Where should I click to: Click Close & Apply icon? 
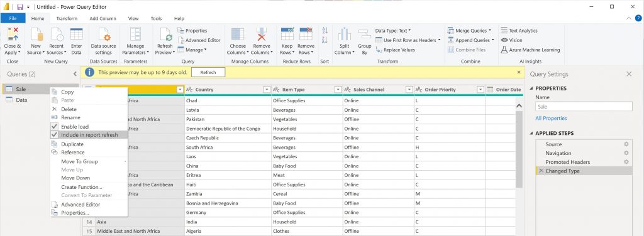click(13, 34)
